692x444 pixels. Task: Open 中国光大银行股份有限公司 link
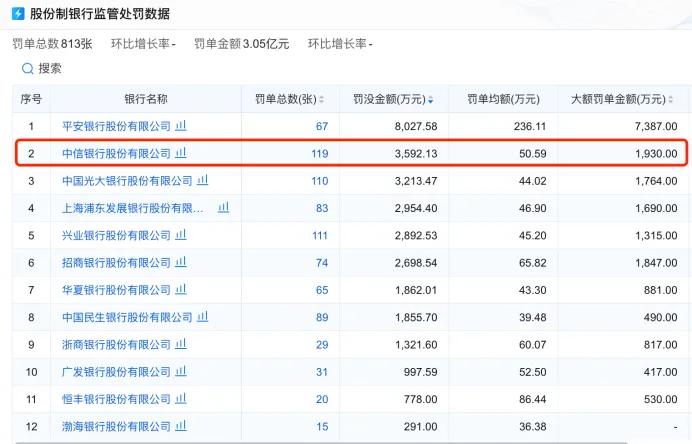click(x=127, y=181)
